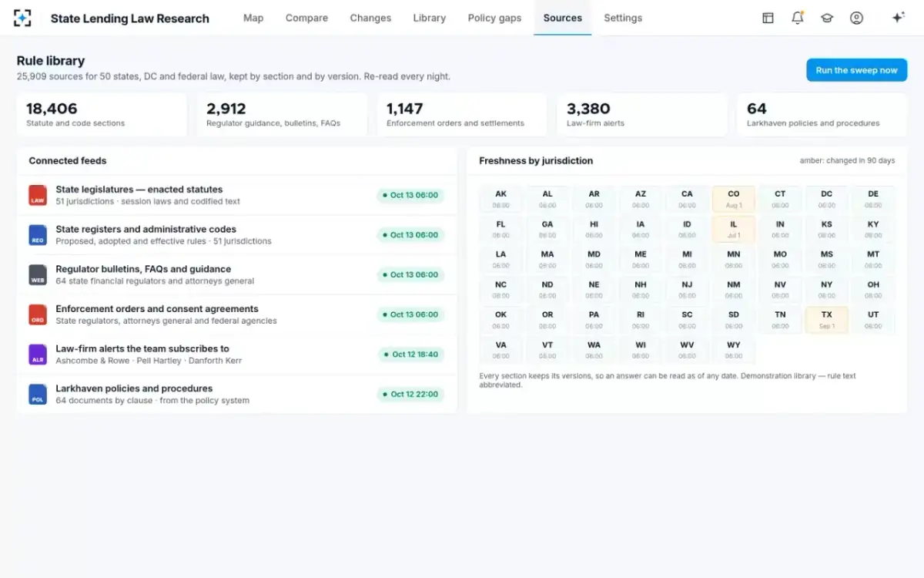Click the red LAW feed icon
The width and height of the screenshot is (924, 578).
point(38,195)
